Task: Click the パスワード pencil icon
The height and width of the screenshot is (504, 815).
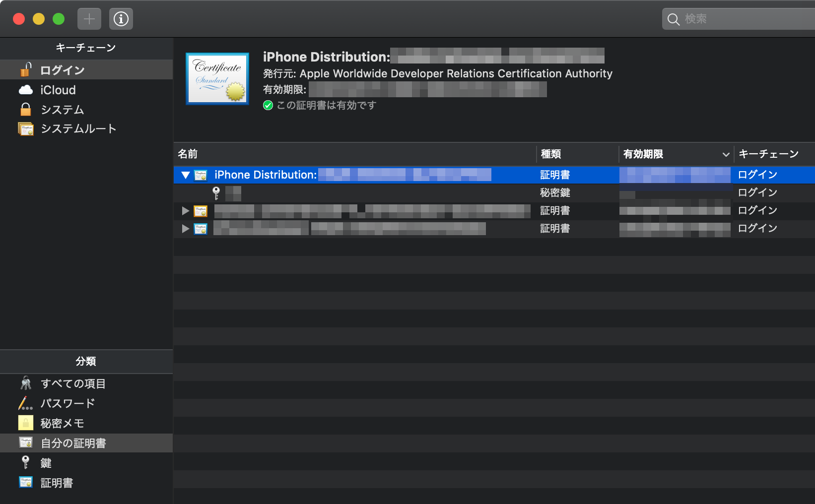Action: pyautogui.click(x=26, y=403)
